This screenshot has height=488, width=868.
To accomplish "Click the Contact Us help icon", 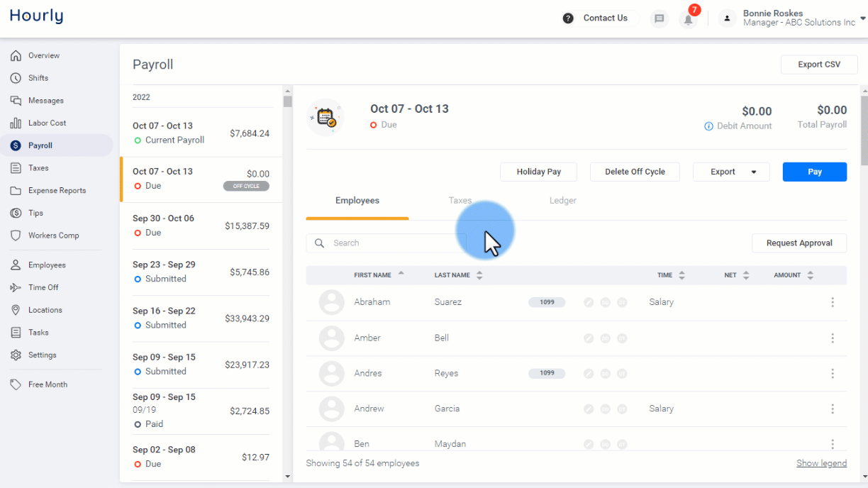I will pos(568,18).
